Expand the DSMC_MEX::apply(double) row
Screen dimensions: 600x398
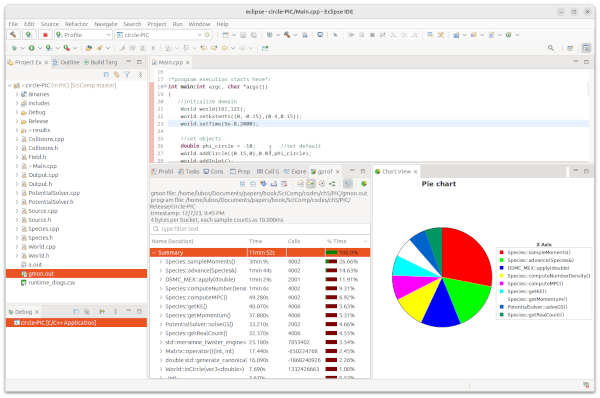pos(161,280)
